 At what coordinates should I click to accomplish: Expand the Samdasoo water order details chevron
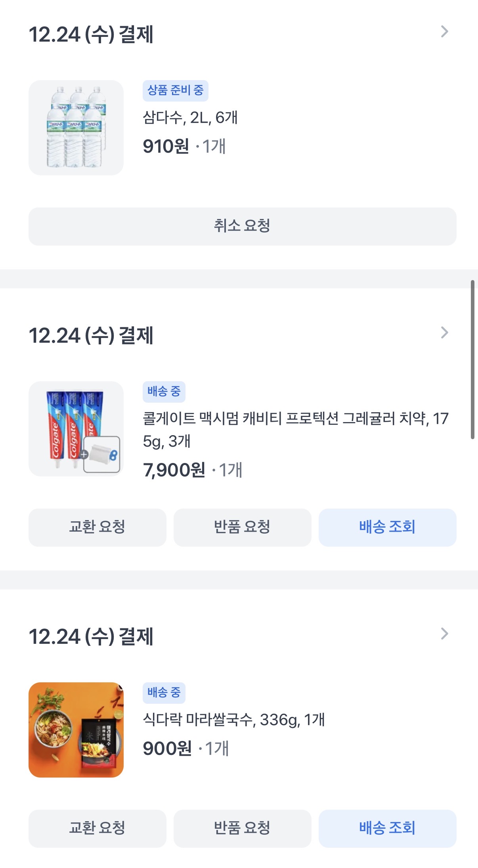(x=444, y=32)
